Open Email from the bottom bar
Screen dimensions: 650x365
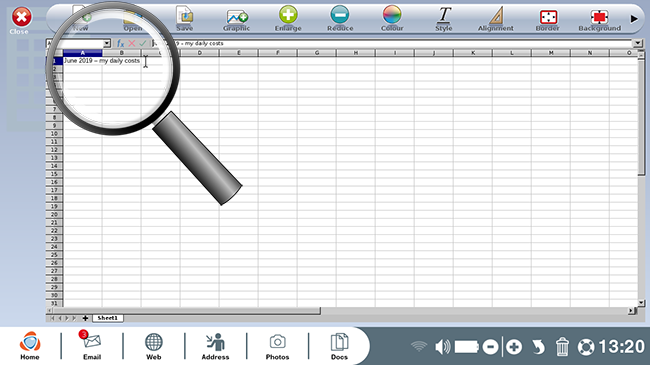pos(92,346)
